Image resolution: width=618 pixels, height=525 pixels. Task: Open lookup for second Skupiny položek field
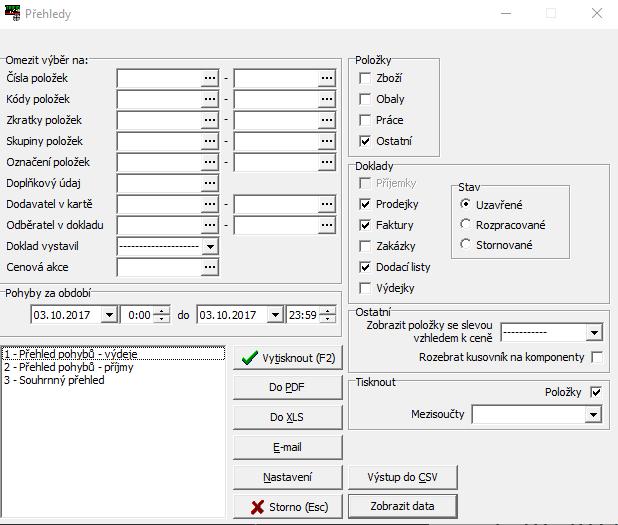click(x=326, y=141)
